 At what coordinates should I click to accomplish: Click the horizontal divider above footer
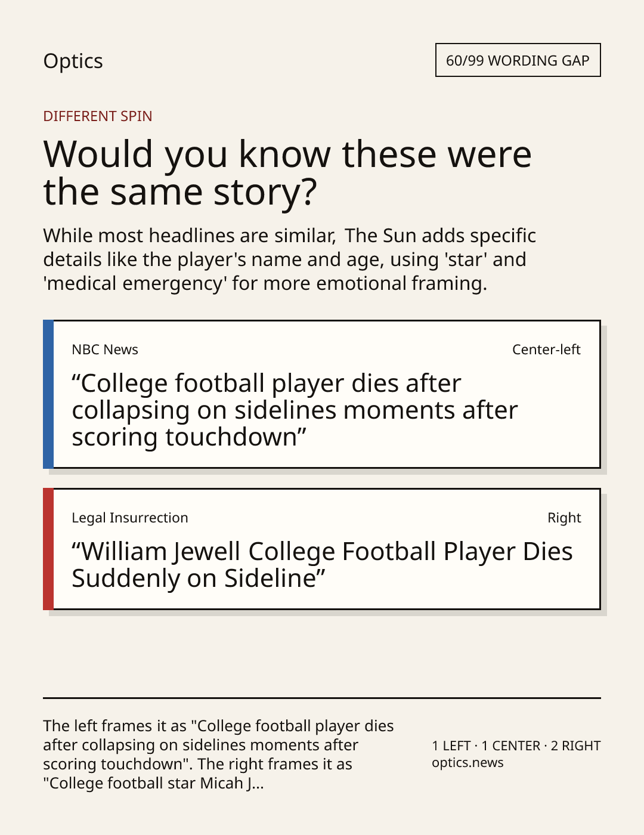click(x=322, y=698)
